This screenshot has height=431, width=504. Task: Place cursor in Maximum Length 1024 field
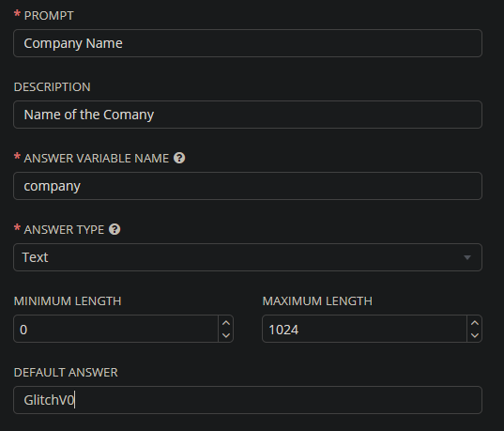click(364, 329)
